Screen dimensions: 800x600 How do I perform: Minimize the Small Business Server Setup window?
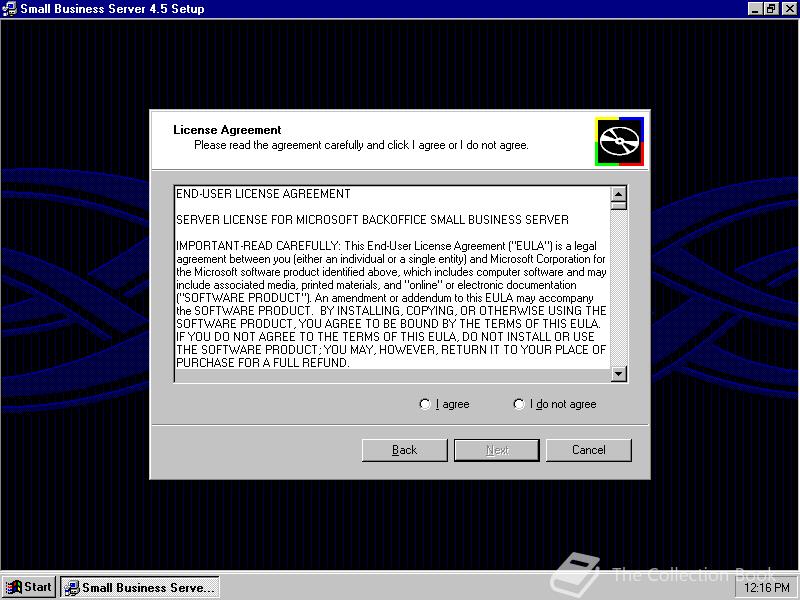(756, 9)
